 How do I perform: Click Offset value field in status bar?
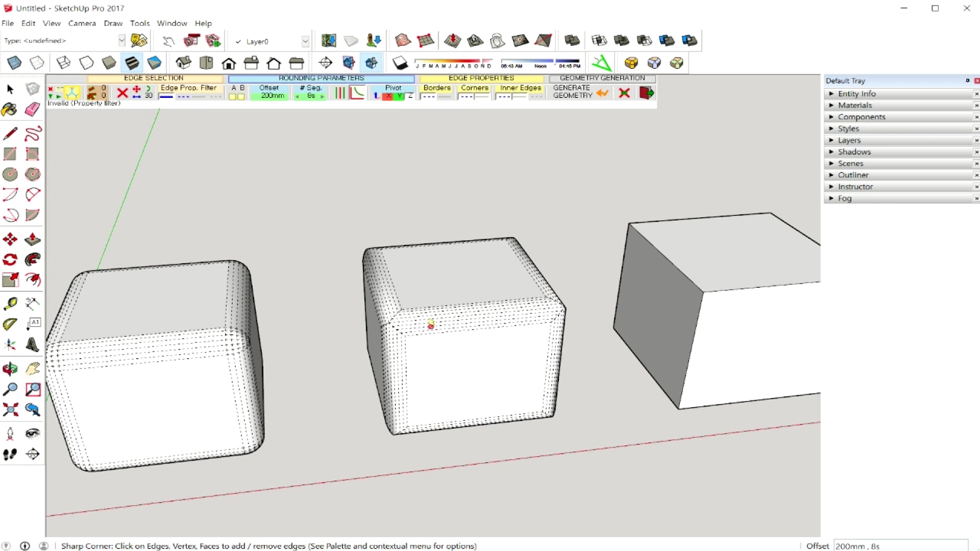pyautogui.click(x=901, y=546)
